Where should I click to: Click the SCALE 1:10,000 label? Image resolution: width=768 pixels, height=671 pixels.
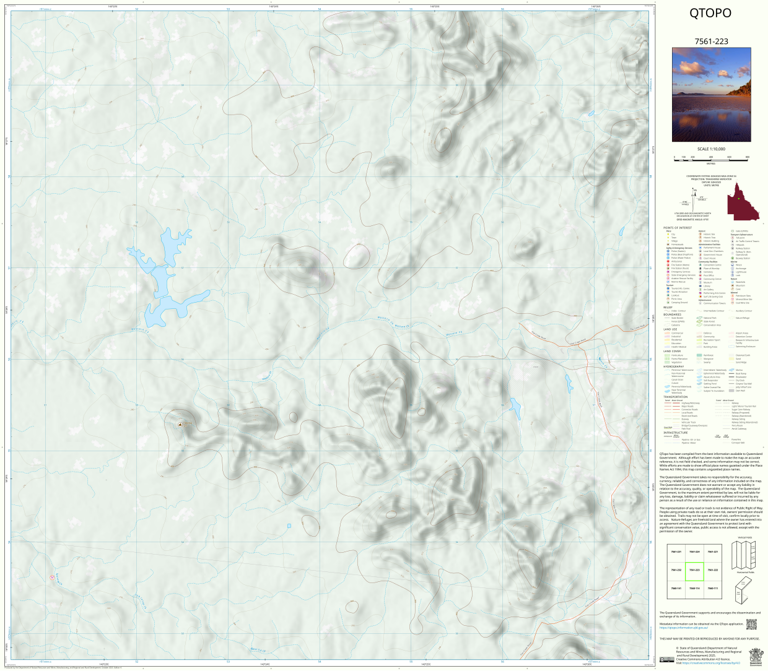(711, 149)
